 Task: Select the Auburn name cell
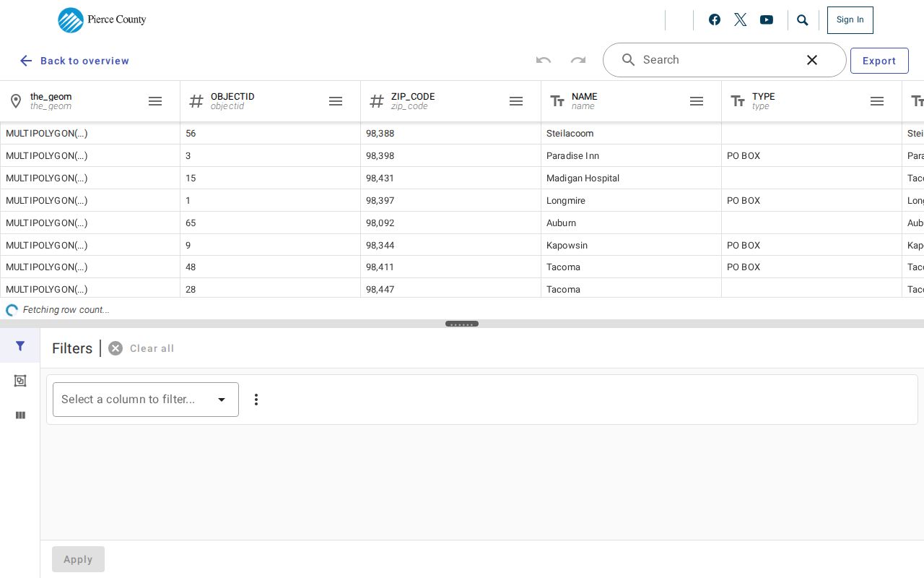click(x=631, y=223)
